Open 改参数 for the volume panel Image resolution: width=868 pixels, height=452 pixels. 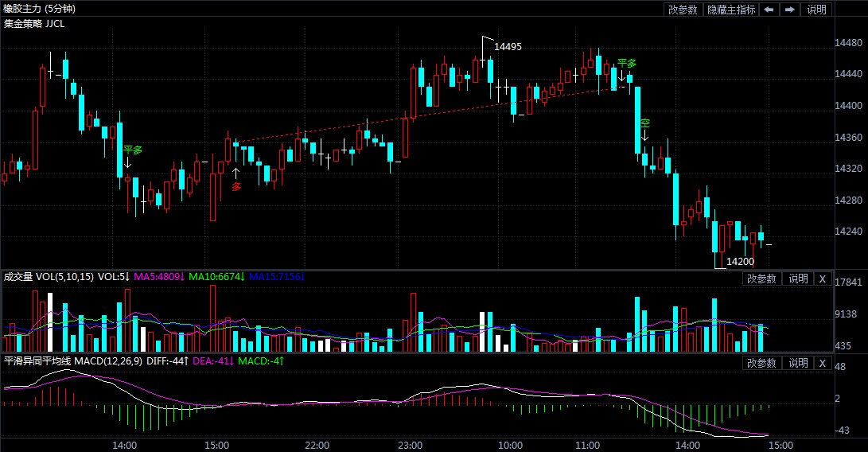pos(761,279)
